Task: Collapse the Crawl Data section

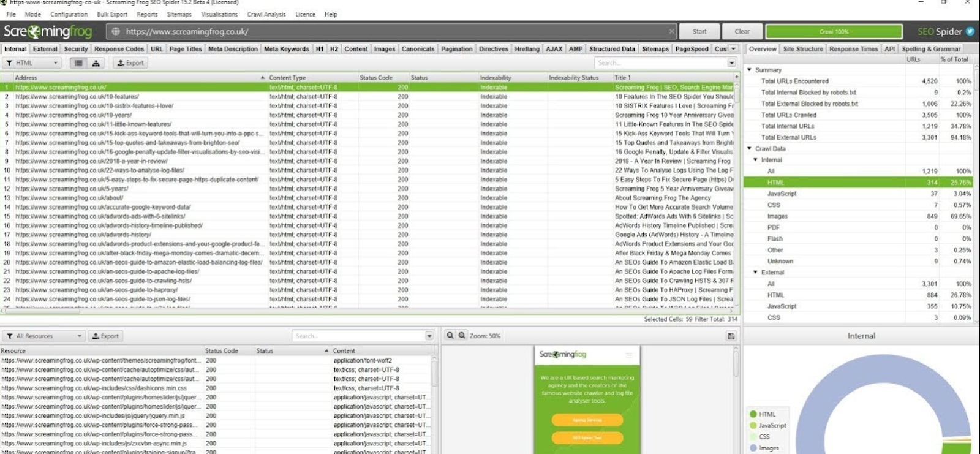Action: (749, 148)
